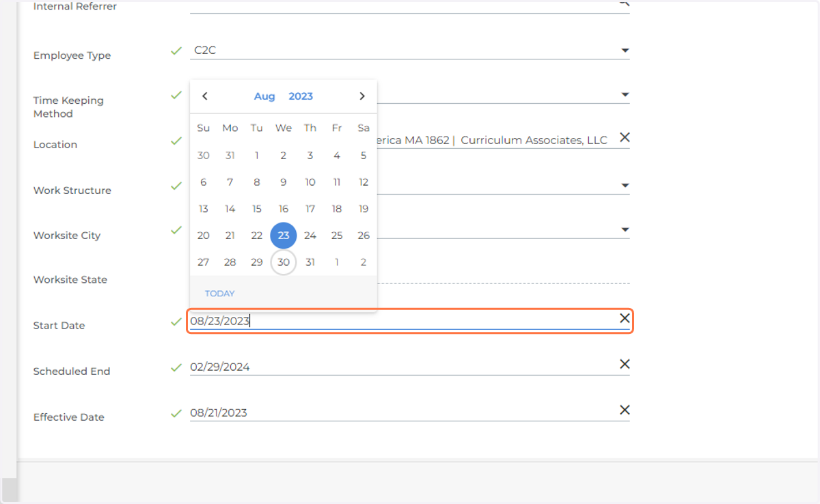Open the Work Structure dropdown arrow
This screenshot has height=504, width=820.
click(625, 186)
